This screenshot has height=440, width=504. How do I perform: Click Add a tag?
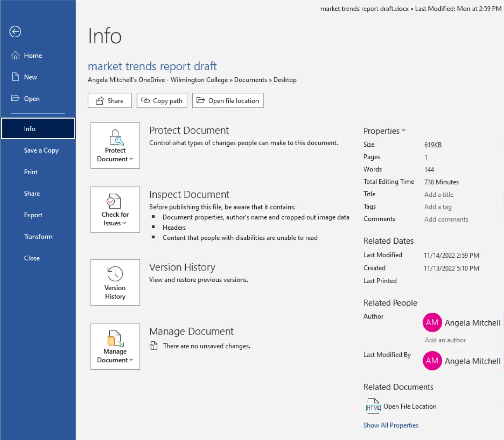438,207
